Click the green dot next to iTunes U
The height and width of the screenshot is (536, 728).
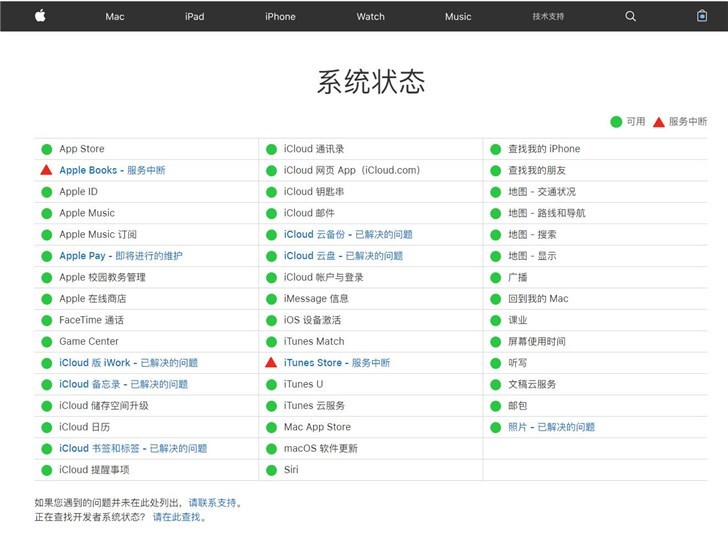pyautogui.click(x=272, y=385)
